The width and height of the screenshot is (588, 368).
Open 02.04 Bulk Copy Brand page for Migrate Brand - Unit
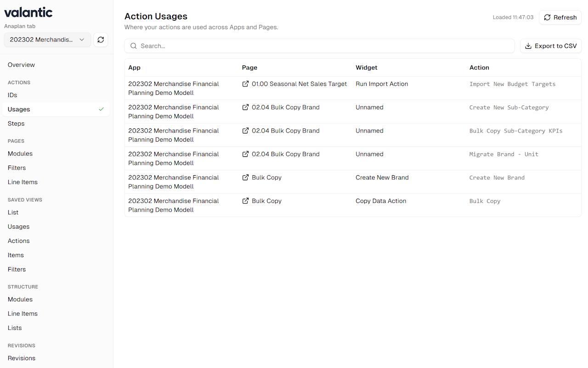coord(286,155)
